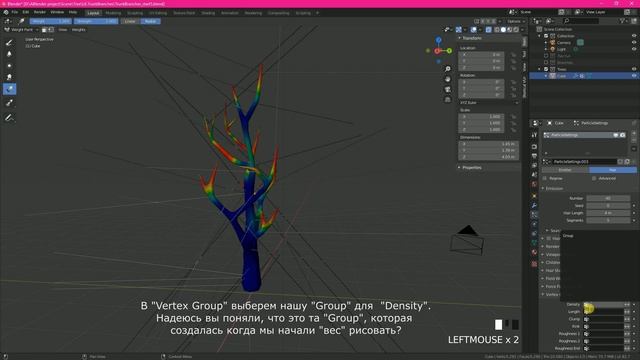Screen dimensions: 640x360
Task: Click the outliner search field
Action: pos(581,21)
